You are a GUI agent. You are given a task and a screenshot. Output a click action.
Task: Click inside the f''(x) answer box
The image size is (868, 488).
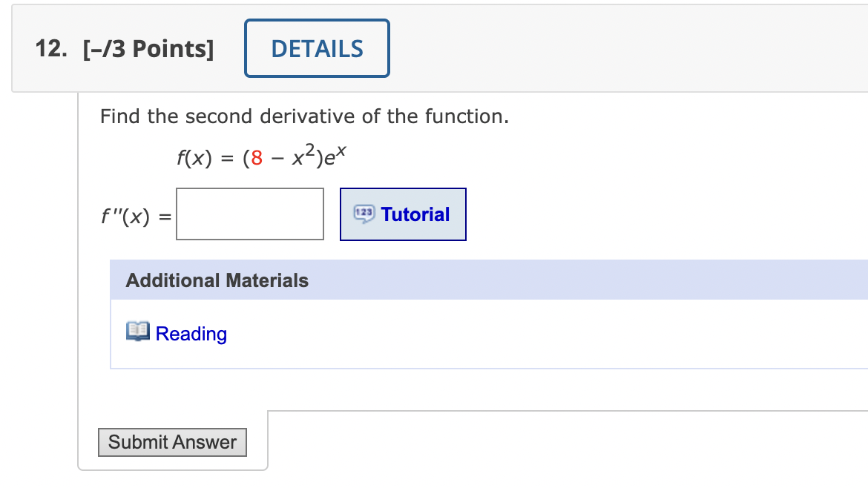click(249, 214)
